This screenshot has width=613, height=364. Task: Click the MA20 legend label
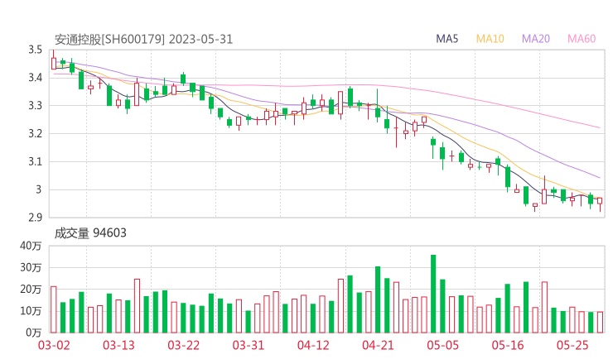(x=536, y=39)
